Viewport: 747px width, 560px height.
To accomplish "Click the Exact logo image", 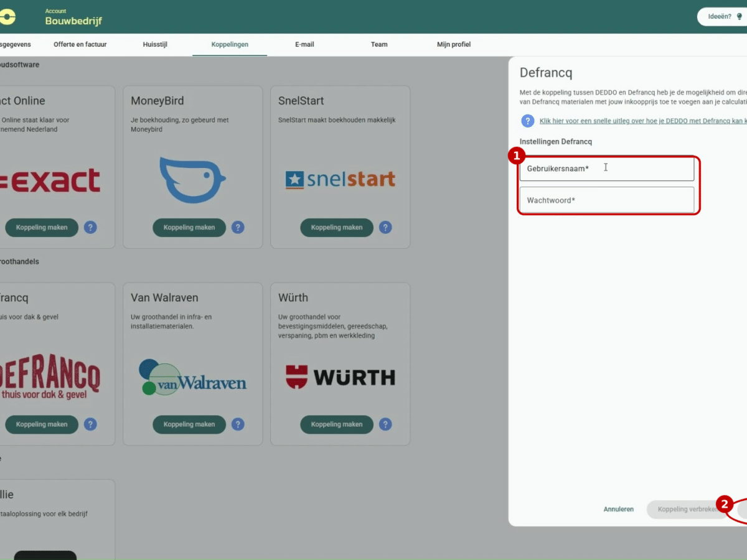I will coord(50,180).
